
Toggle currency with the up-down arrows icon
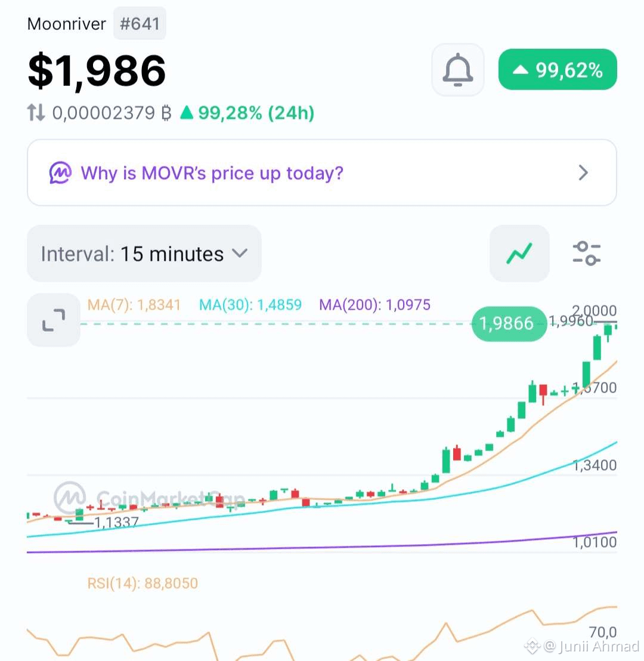36,113
